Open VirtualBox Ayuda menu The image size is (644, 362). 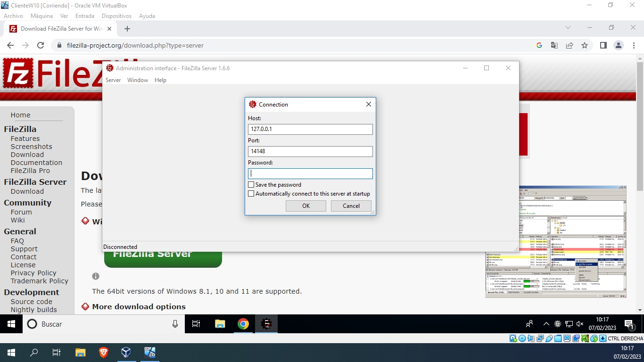pos(147,16)
